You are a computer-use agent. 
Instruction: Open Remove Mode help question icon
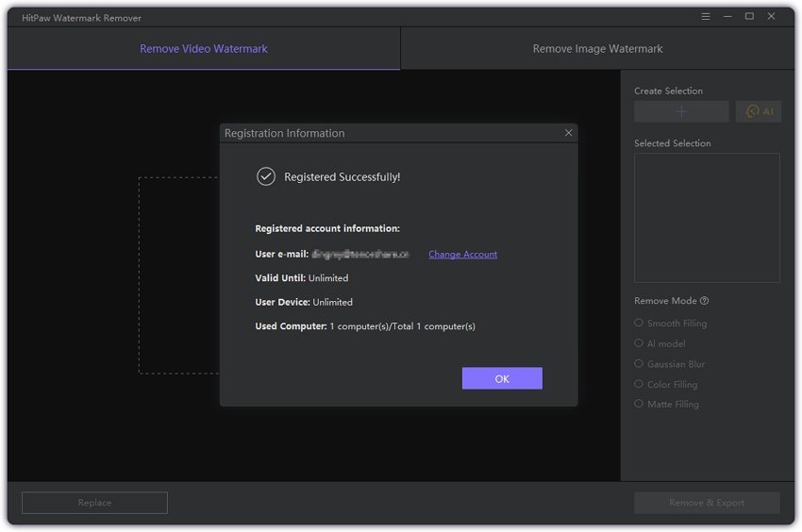pos(704,300)
